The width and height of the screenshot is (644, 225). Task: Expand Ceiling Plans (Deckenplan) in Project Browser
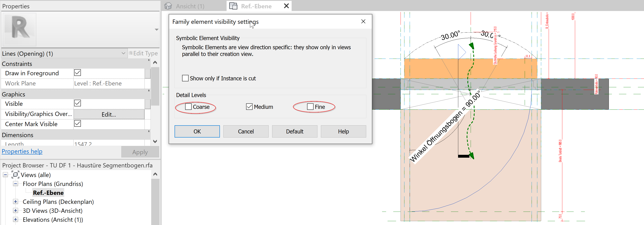[15, 201]
